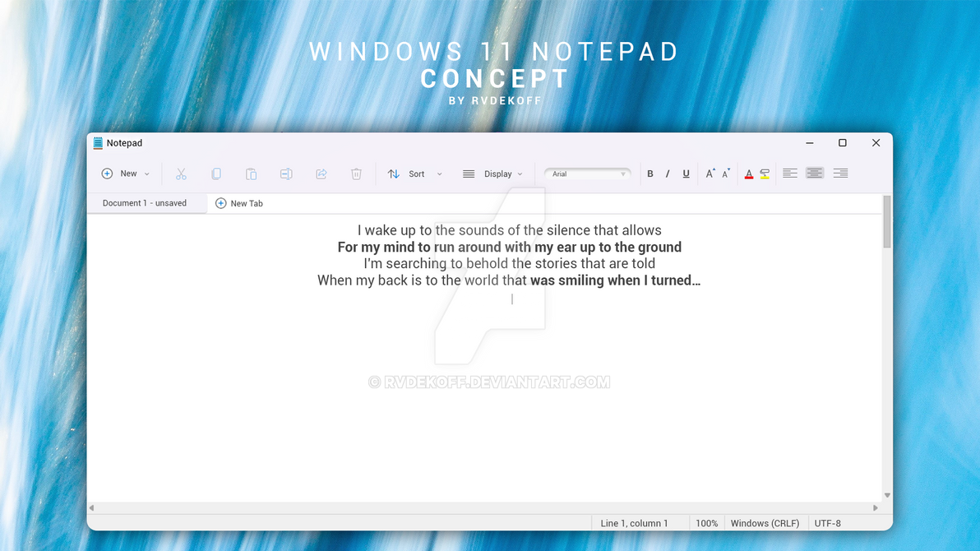Click the bold line "For my mind to run around"

tap(510, 247)
